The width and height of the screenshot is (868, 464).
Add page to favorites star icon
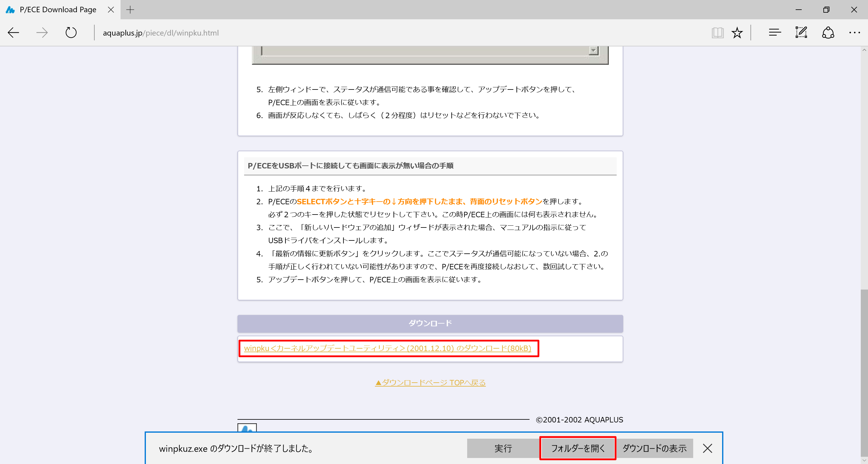point(737,33)
